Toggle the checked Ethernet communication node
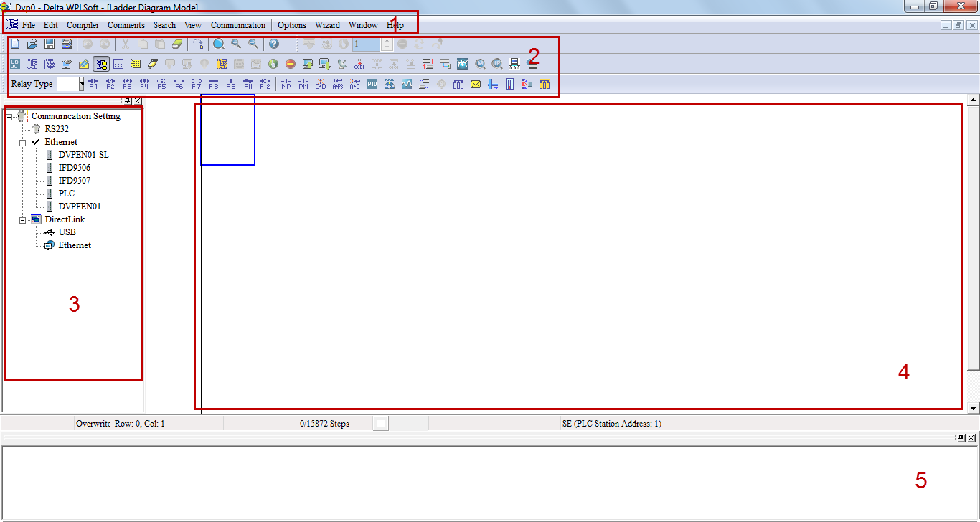This screenshot has height=522, width=980. tap(61, 142)
